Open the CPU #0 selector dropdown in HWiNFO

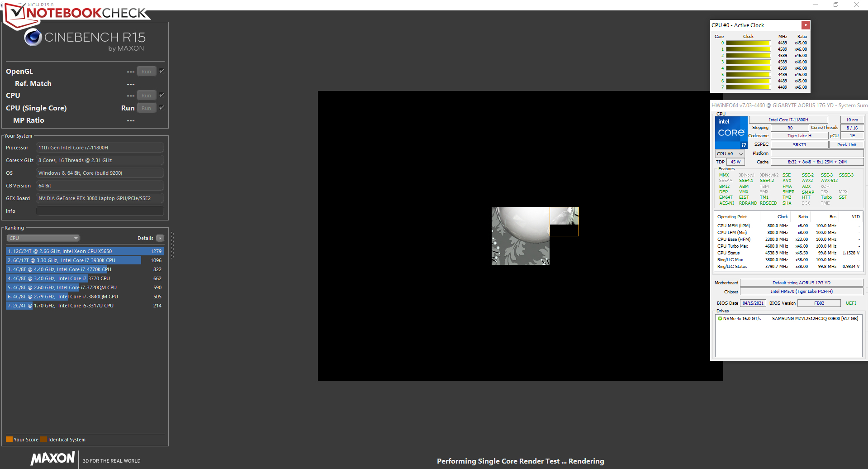click(x=730, y=154)
